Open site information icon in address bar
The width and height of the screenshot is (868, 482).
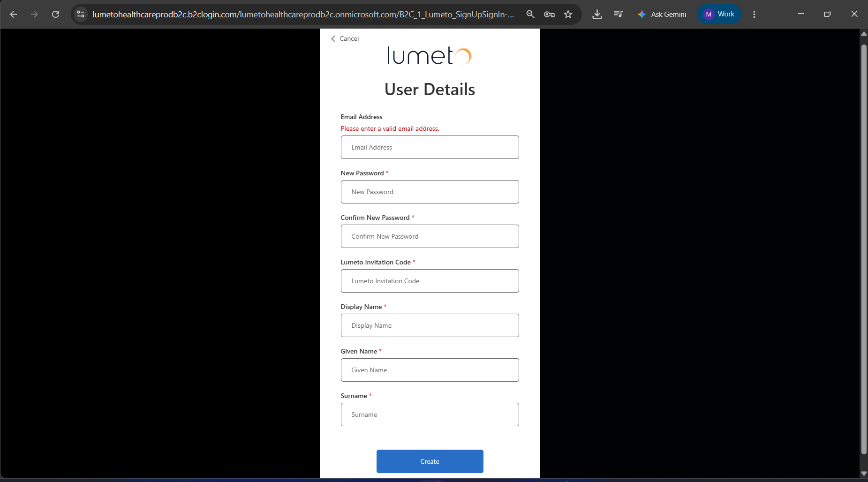pos(81,14)
